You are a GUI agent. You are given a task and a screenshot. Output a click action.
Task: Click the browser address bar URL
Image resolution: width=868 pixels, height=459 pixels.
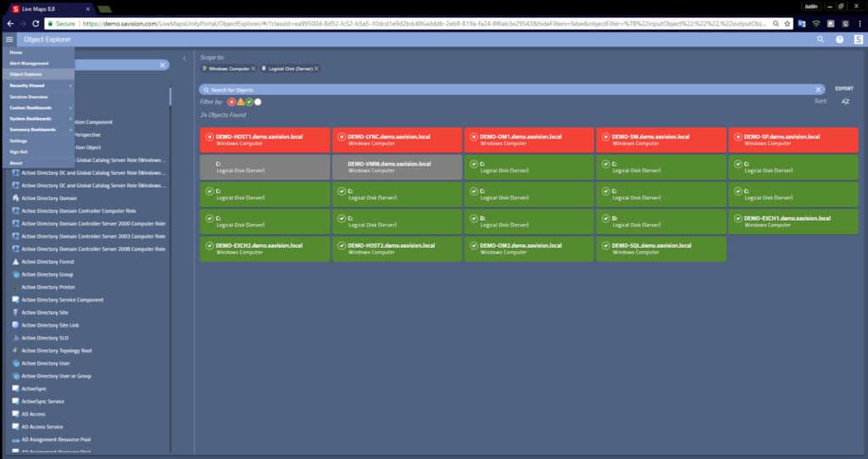(x=424, y=23)
